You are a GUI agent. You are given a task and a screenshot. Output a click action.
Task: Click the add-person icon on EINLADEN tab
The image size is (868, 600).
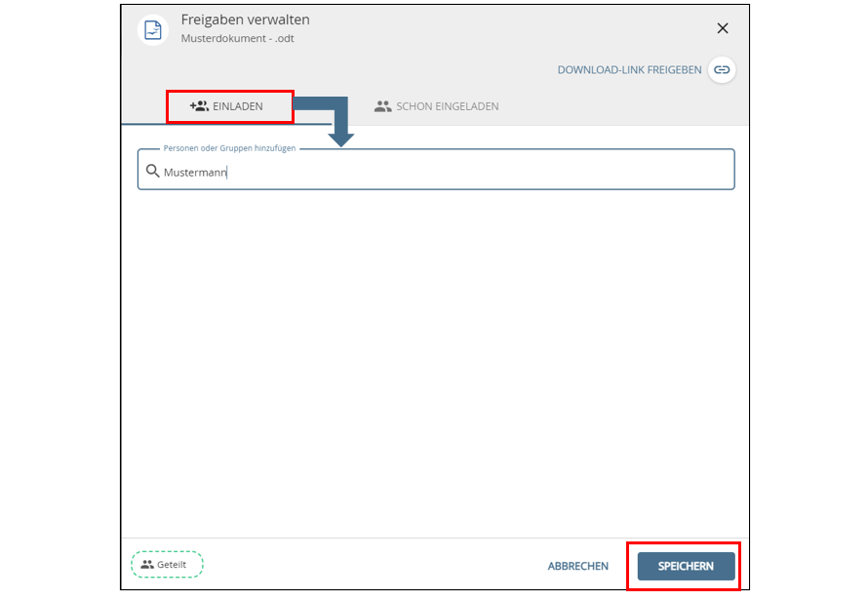tap(199, 106)
